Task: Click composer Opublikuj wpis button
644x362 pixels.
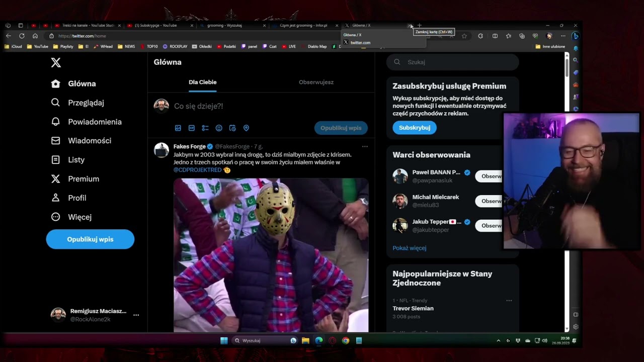Action: pos(341,128)
